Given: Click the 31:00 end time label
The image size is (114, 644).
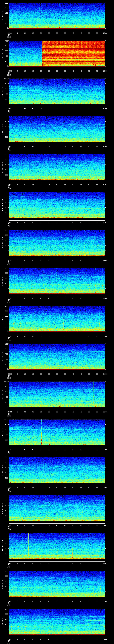Looking at the screenshot, I should (x=105, y=639).
